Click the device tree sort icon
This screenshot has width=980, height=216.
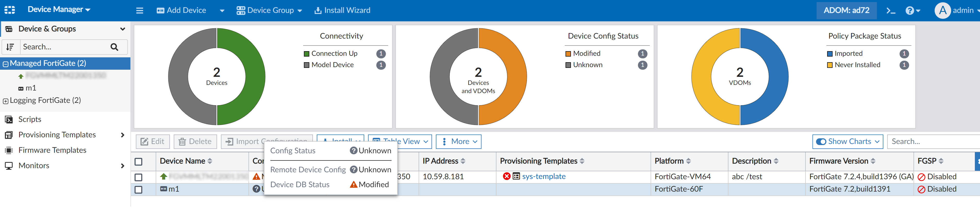pos(10,47)
